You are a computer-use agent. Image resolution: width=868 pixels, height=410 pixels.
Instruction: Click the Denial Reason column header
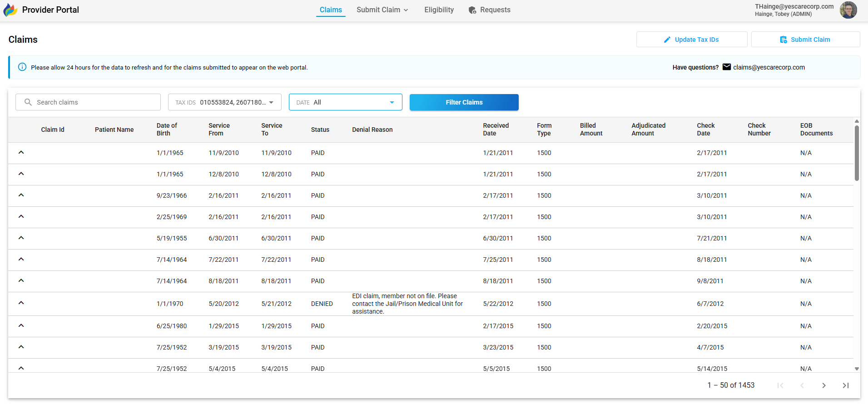[372, 130]
